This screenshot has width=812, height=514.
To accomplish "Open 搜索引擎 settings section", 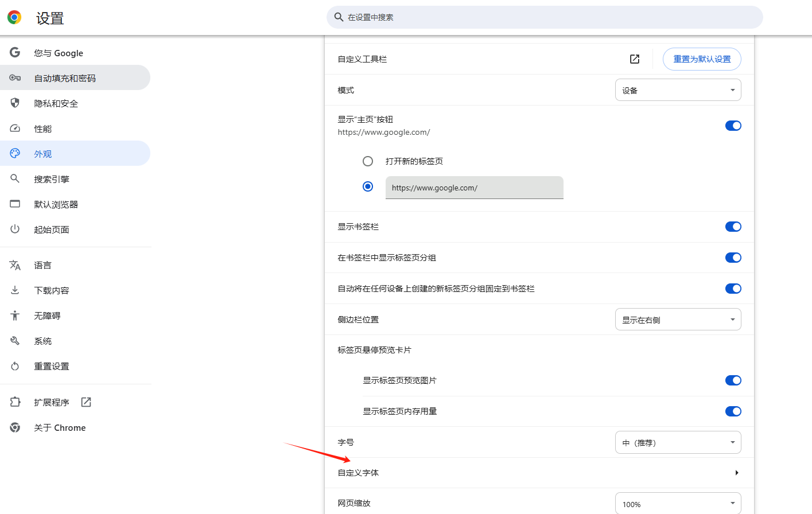I will [75, 179].
